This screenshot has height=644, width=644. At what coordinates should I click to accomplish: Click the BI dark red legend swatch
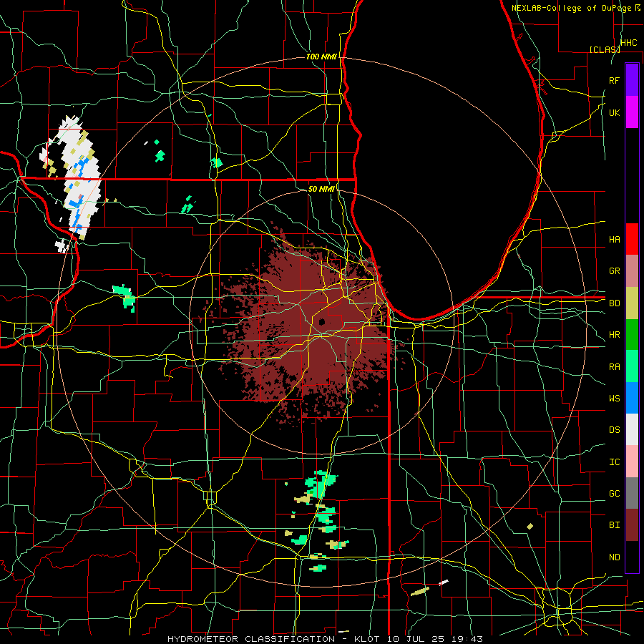click(632, 525)
